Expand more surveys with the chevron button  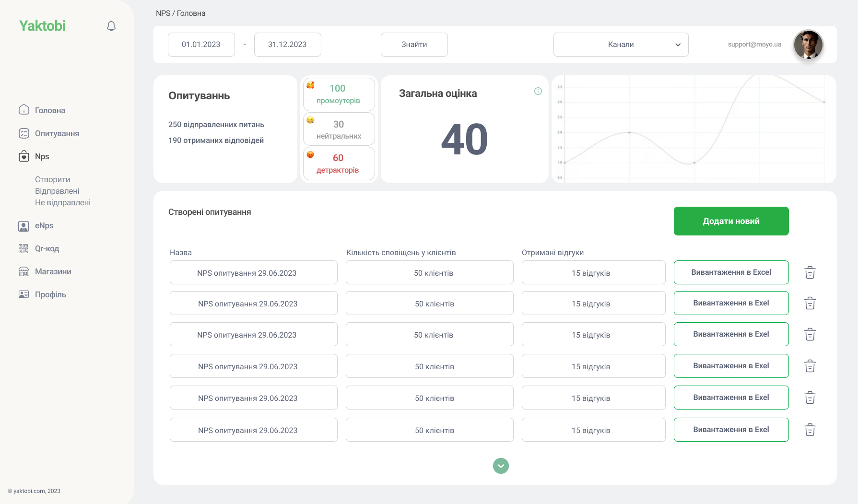(501, 466)
